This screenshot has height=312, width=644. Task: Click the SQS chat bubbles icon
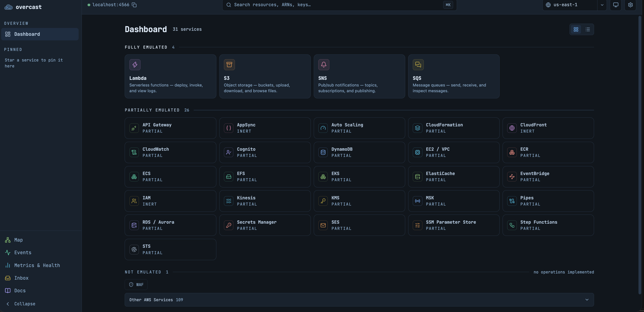[x=418, y=64]
